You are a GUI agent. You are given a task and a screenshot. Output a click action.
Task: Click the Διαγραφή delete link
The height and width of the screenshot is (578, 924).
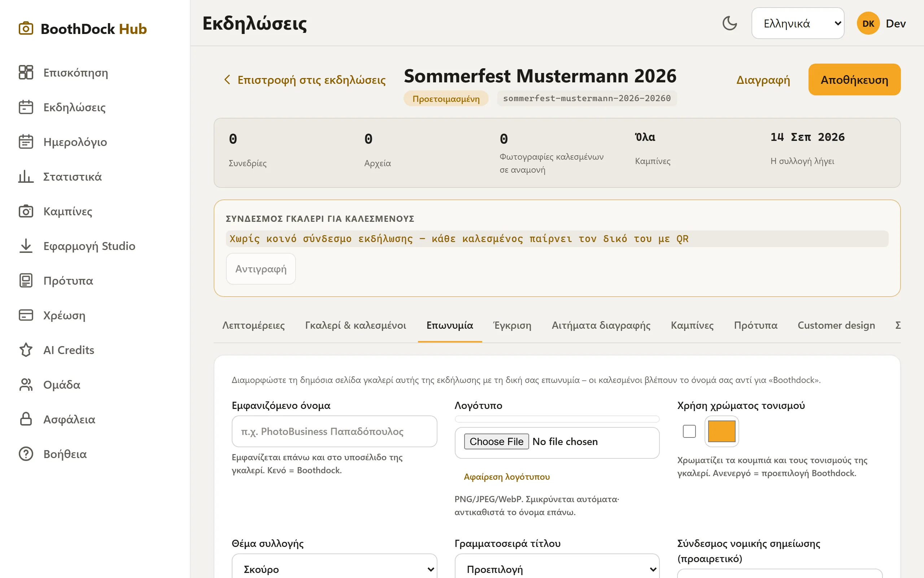tap(763, 79)
